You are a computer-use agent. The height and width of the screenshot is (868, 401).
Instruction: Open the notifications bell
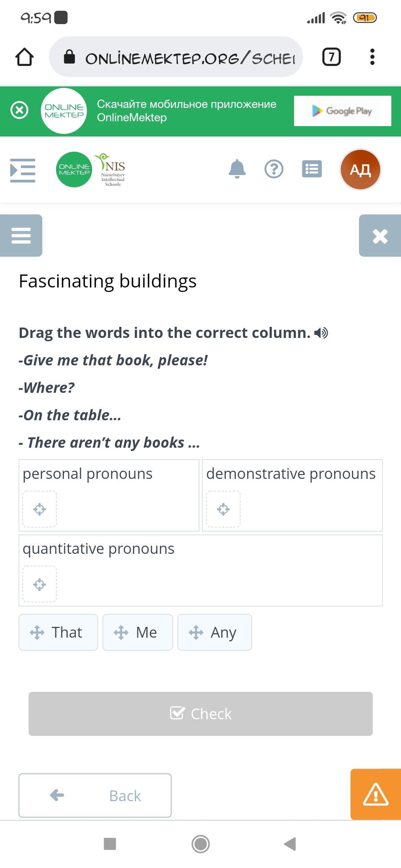[237, 169]
